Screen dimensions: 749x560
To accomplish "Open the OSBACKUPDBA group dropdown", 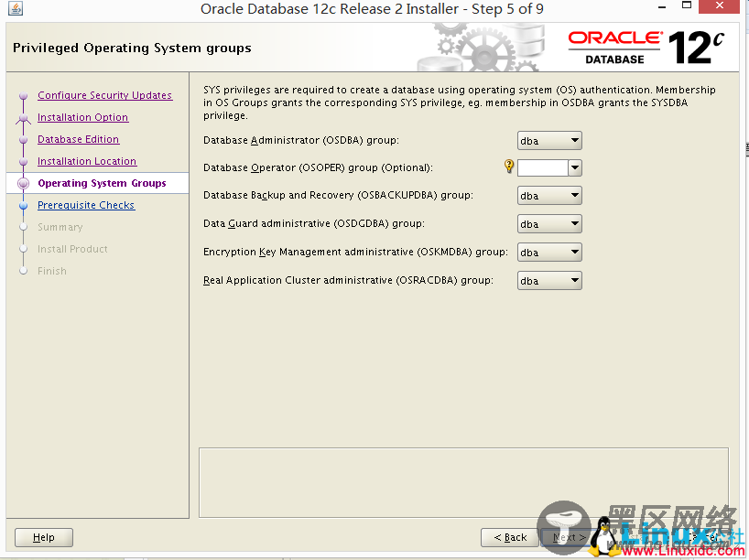I will click(x=549, y=196).
